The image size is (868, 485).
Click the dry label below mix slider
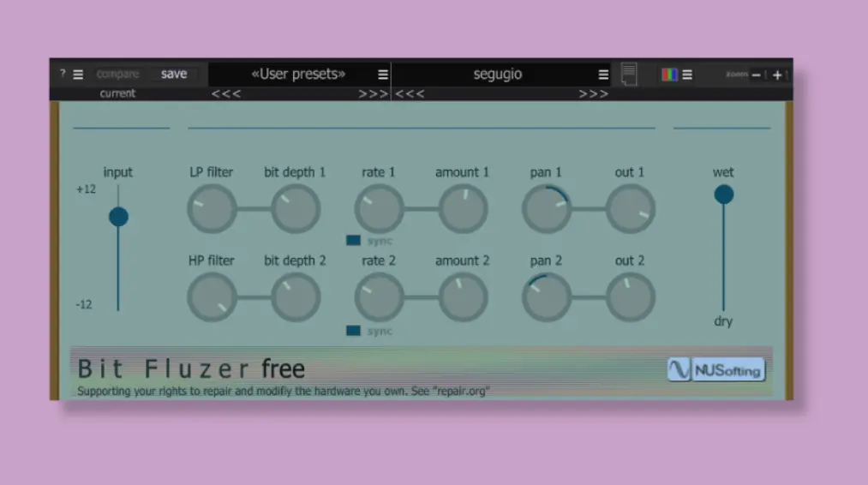click(723, 321)
